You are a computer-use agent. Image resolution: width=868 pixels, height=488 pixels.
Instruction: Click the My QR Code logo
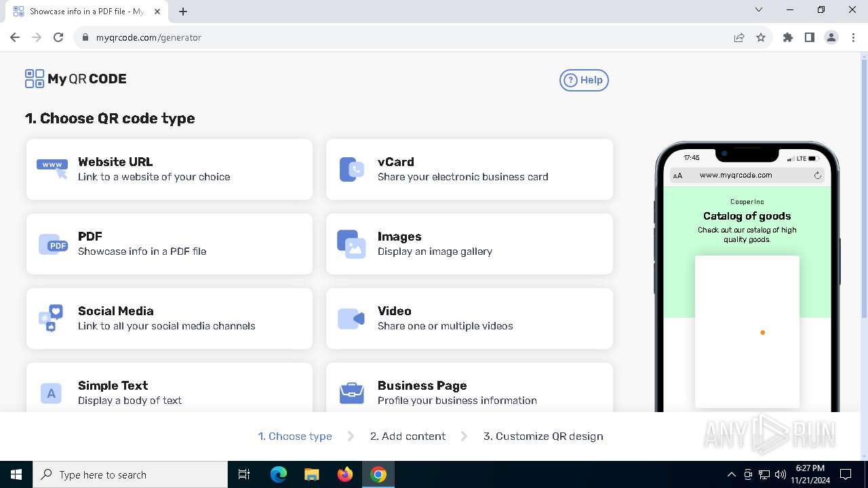click(x=76, y=79)
